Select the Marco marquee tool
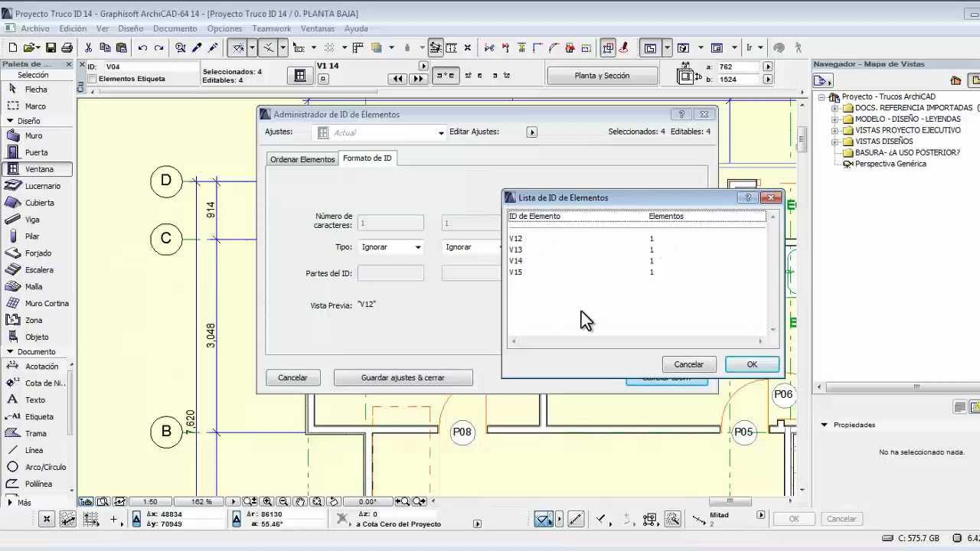This screenshot has width=980, height=551. coord(38,106)
